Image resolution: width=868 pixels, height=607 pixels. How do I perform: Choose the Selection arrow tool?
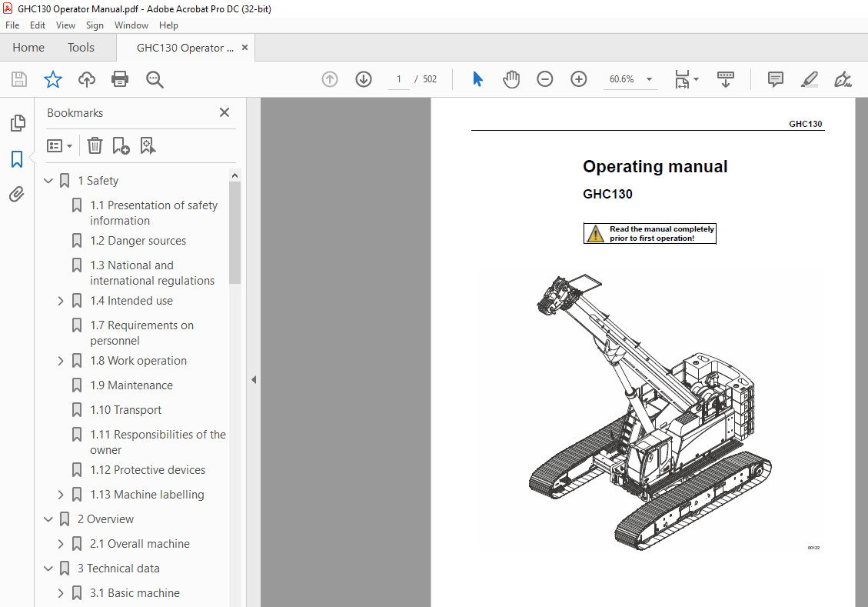click(x=477, y=79)
